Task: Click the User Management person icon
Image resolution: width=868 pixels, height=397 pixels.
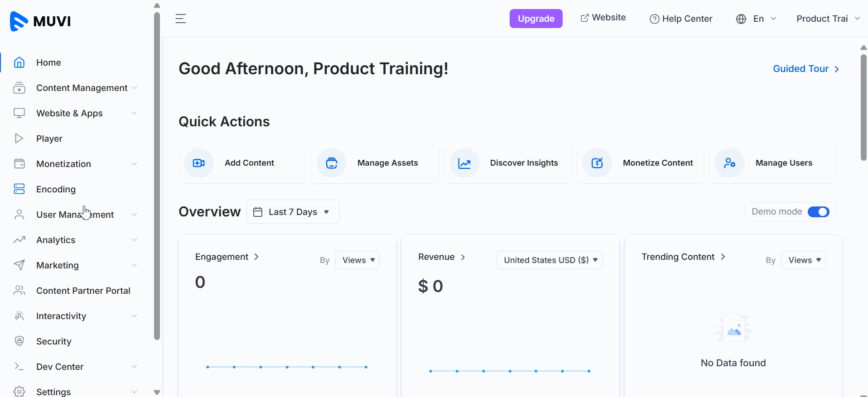Action: pos(19,215)
